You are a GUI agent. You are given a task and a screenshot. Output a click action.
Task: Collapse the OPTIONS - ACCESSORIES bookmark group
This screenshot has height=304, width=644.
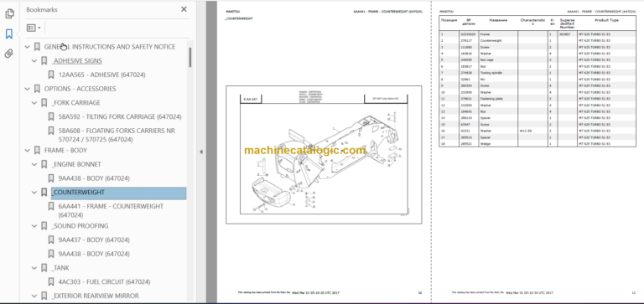[x=28, y=89]
